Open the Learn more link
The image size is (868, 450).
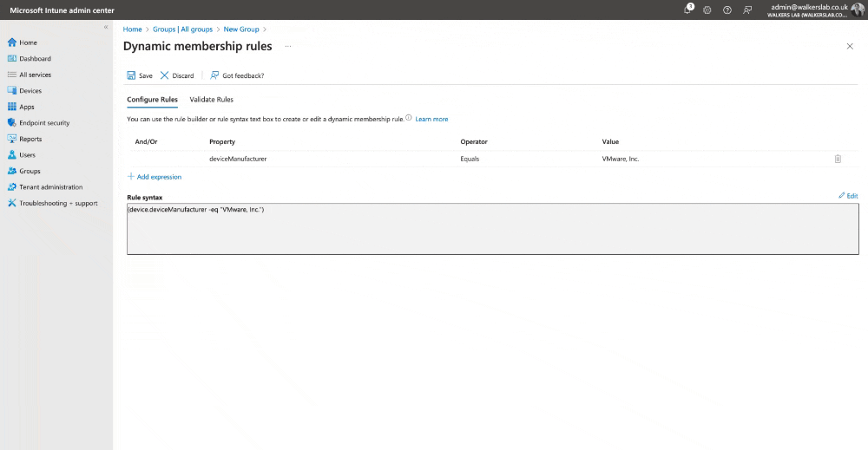pos(431,119)
